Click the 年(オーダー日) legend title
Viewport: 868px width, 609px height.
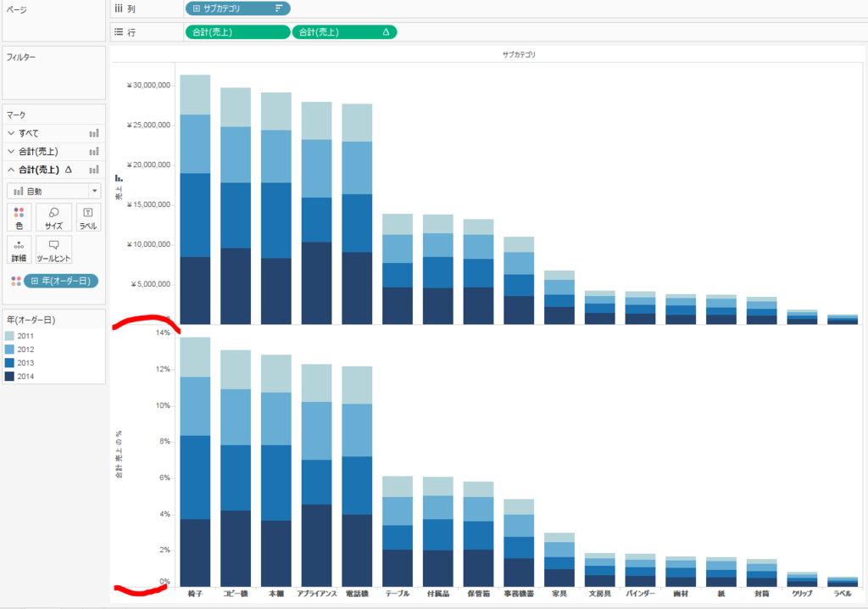tap(31, 320)
